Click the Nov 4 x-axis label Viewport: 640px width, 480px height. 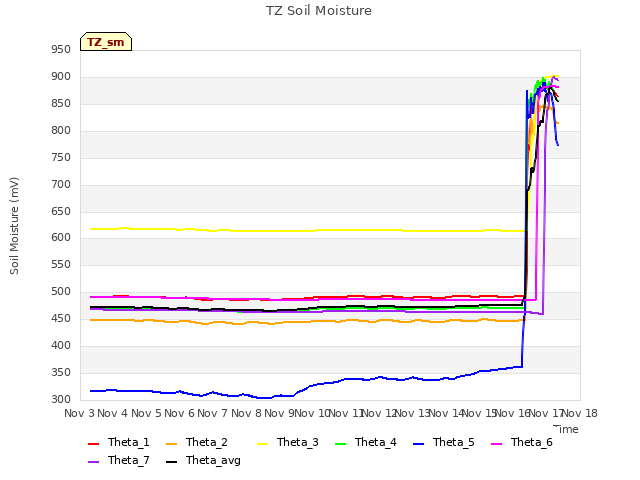click(113, 413)
